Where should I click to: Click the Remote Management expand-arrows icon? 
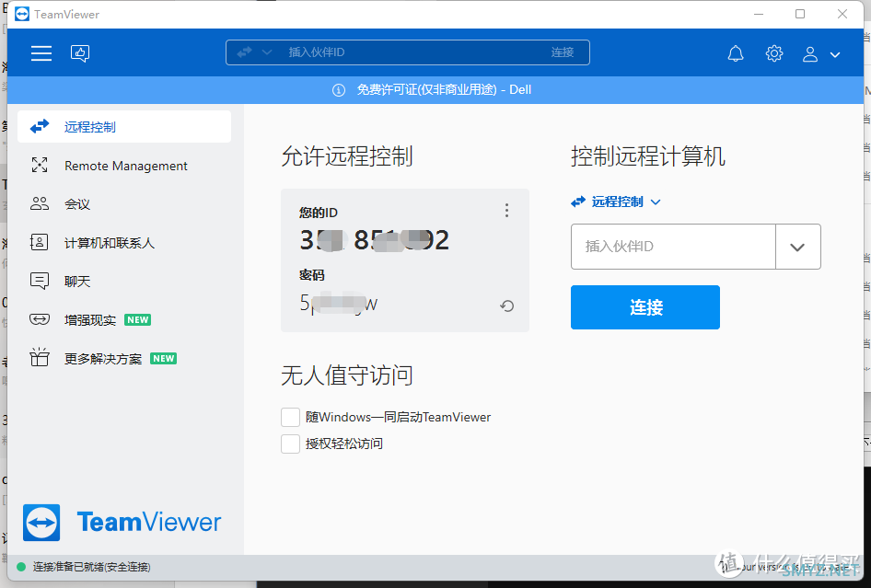coord(40,165)
